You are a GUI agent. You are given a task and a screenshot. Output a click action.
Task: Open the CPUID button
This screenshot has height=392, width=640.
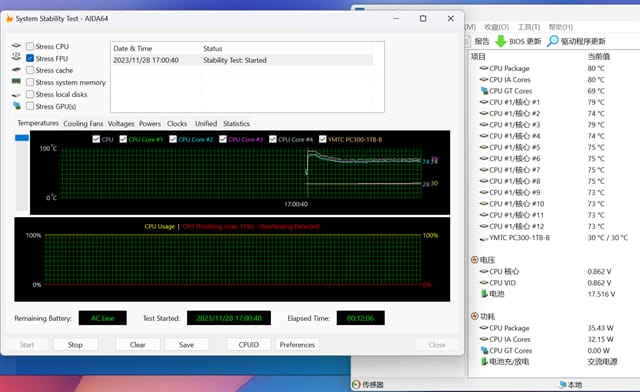pos(249,345)
